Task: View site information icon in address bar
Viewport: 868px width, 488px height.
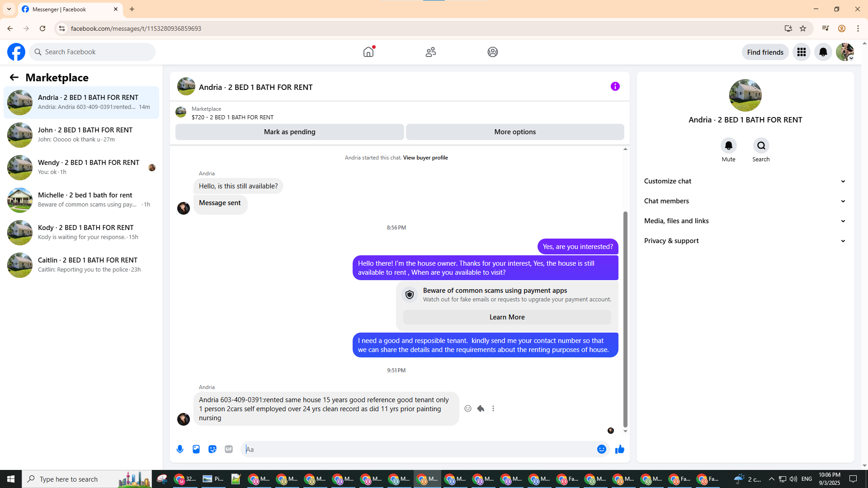Action: coord(62,28)
